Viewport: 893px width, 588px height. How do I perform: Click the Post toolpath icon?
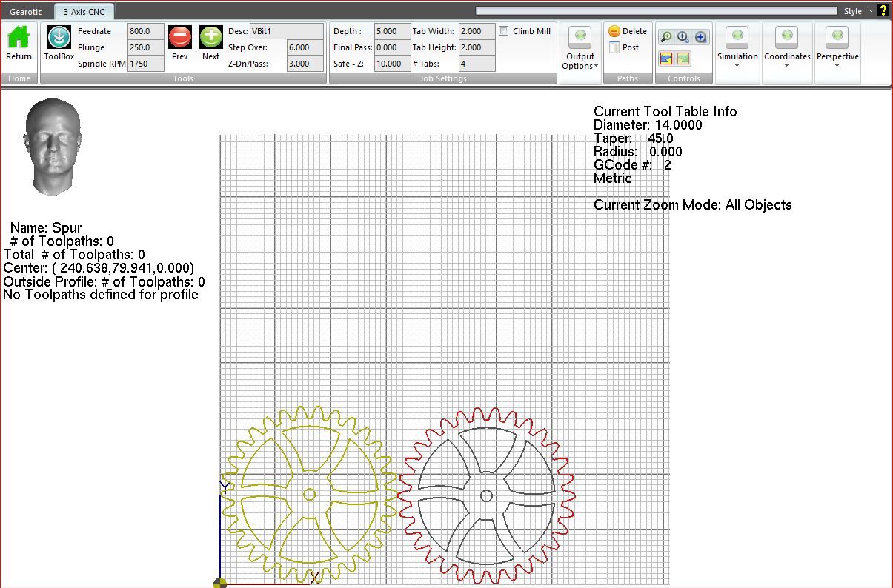point(614,47)
